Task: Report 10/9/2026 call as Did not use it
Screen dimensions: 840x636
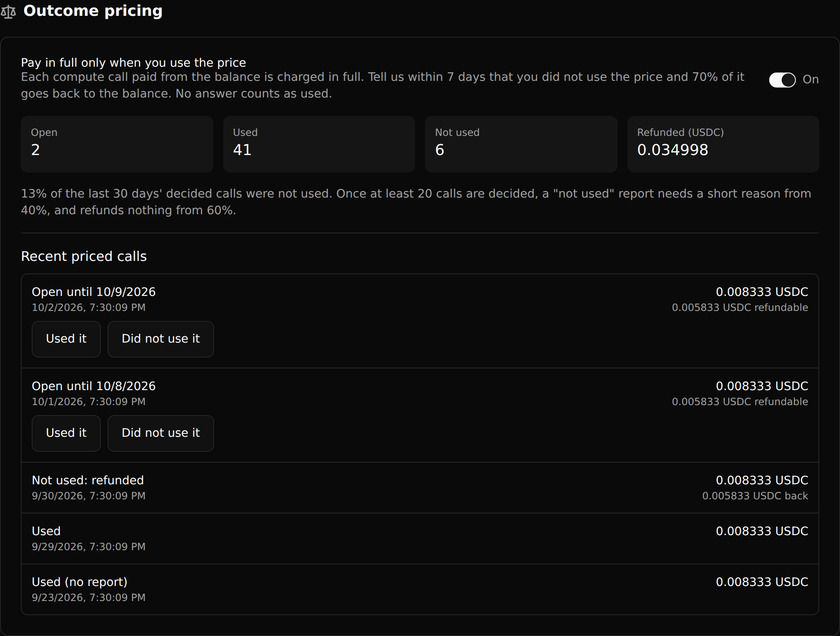Action: pyautogui.click(x=161, y=339)
